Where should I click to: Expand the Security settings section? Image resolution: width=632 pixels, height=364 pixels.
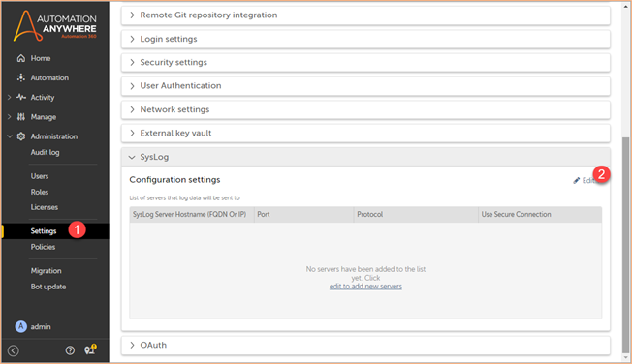(365, 62)
